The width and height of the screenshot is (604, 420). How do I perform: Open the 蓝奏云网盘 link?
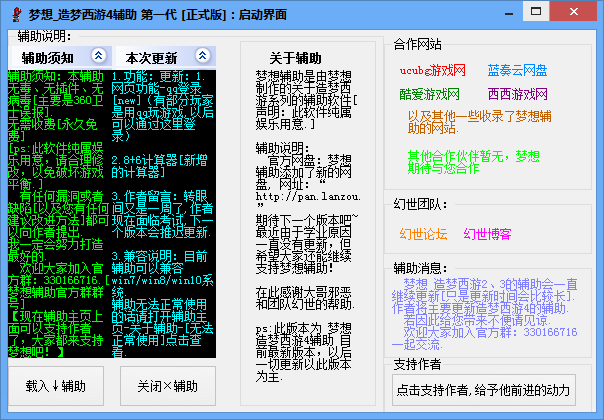tap(517, 70)
